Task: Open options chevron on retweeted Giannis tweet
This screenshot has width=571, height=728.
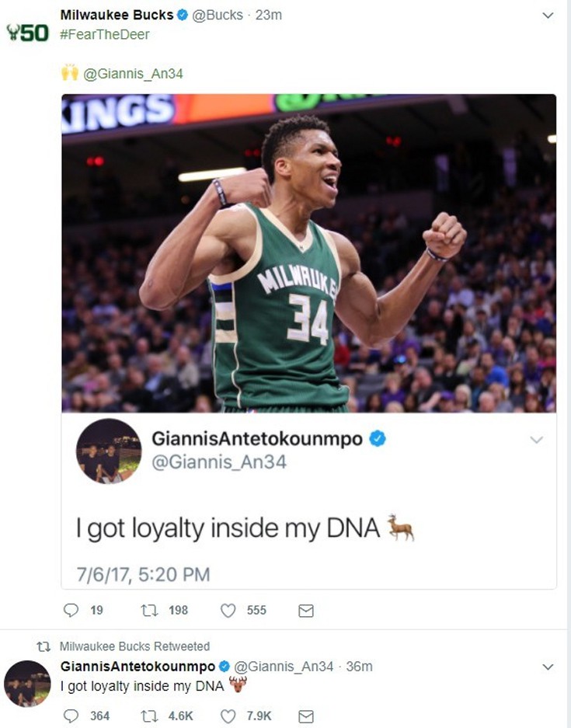Action: (548, 667)
